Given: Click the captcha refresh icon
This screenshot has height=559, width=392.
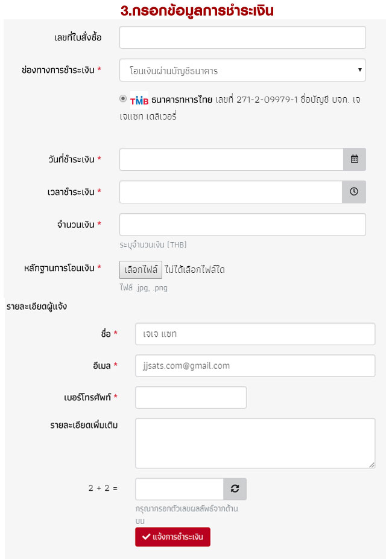Looking at the screenshot, I should pyautogui.click(x=235, y=489).
